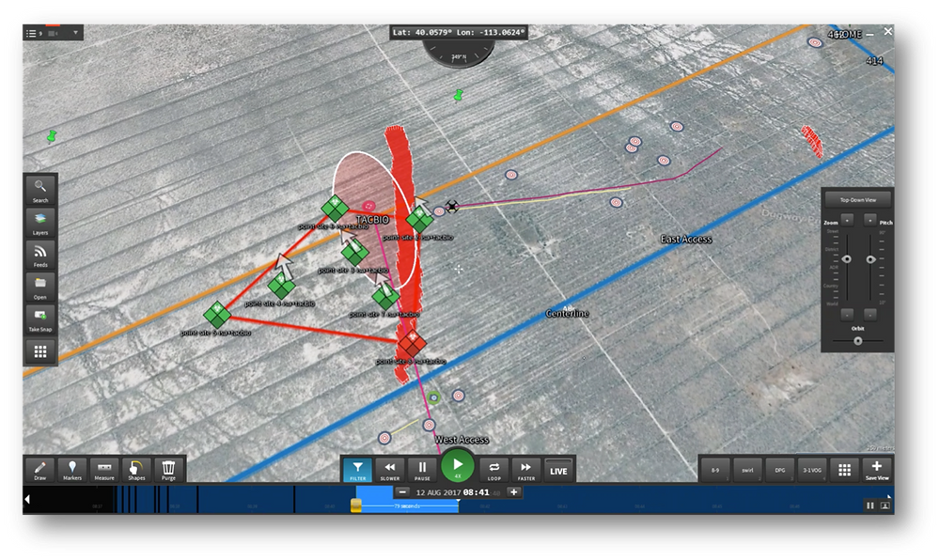Select the Draw pencil tool

[x=40, y=470]
